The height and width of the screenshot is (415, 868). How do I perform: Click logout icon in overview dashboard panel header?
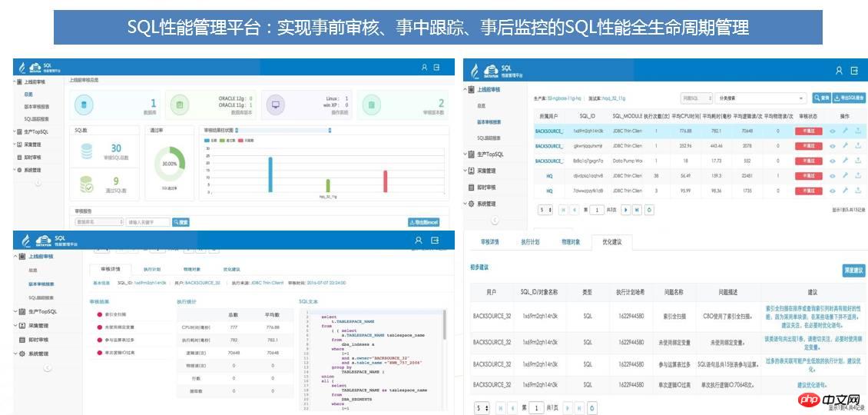[x=437, y=67]
